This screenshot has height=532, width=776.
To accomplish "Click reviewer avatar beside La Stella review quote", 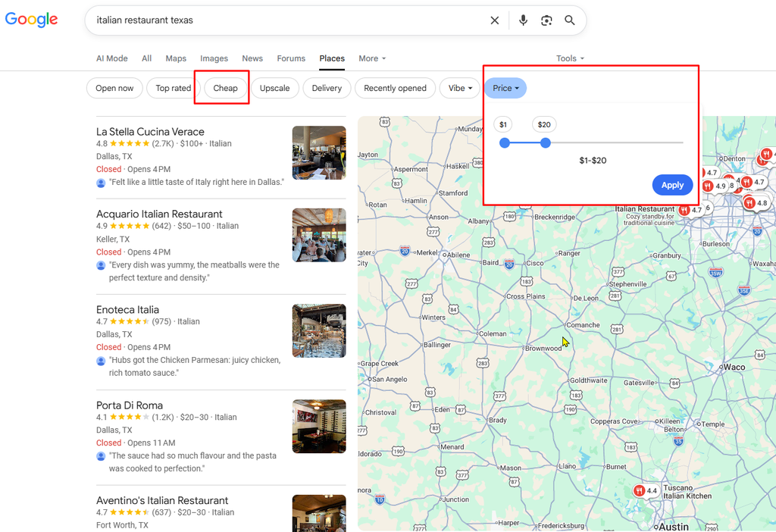I will click(101, 183).
